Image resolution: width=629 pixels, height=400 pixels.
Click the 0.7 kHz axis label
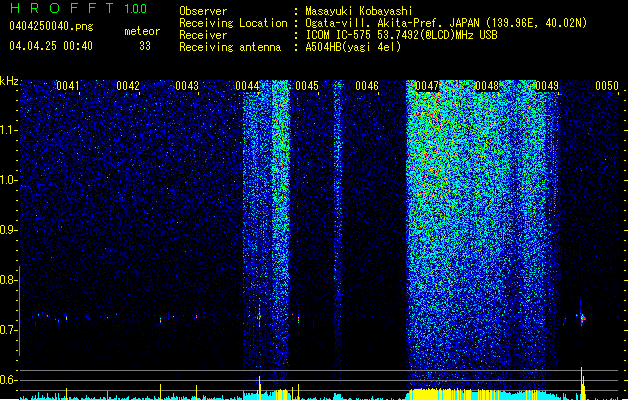7,330
